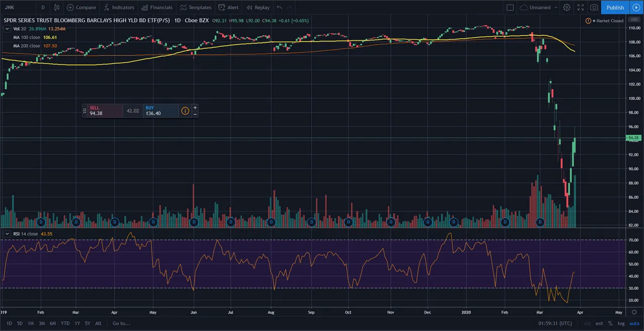Grab the order panel drag handle
This screenshot has height=331, width=644.
point(85,111)
